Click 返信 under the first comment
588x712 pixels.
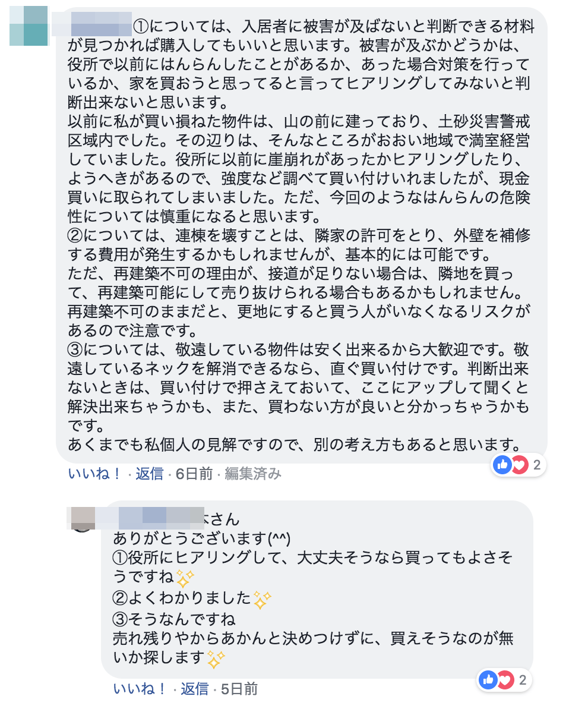tap(149, 474)
